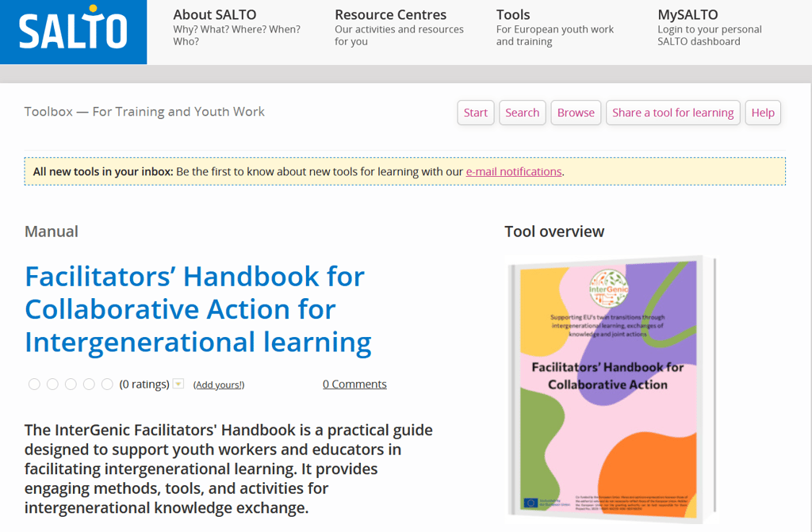Expand the ratings details dropdown arrow
Image resolution: width=812 pixels, height=532 pixels.
tap(178, 384)
